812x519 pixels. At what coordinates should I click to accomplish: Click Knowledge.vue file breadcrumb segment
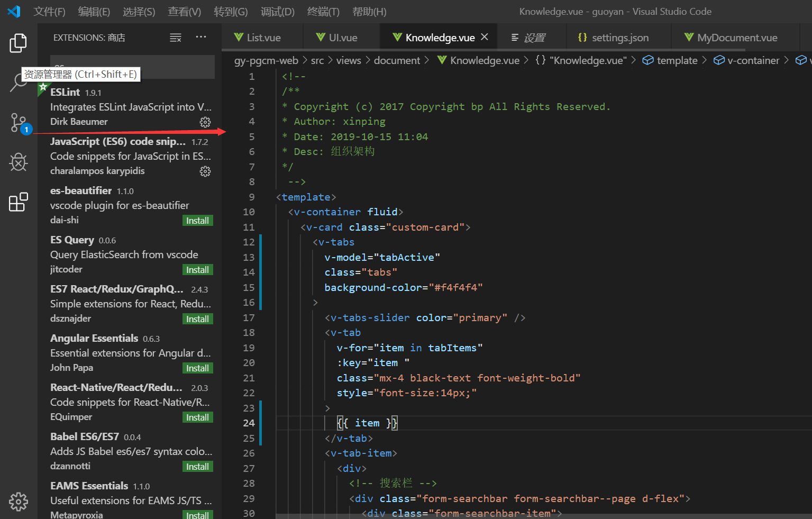click(479, 60)
